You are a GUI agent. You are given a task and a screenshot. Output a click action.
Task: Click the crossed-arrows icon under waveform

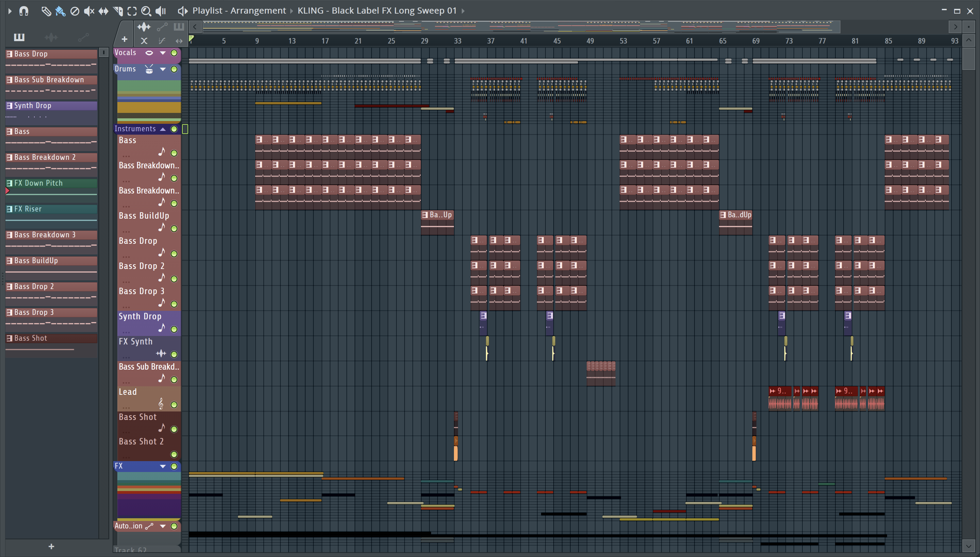tap(144, 40)
